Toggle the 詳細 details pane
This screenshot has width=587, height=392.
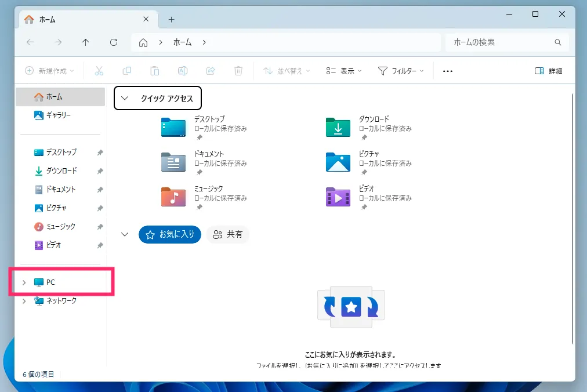point(549,71)
